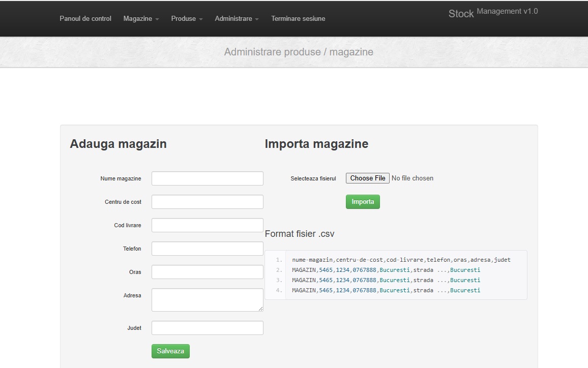The width and height of the screenshot is (588, 368).
Task: Focus the Oras input field
Action: (x=207, y=272)
